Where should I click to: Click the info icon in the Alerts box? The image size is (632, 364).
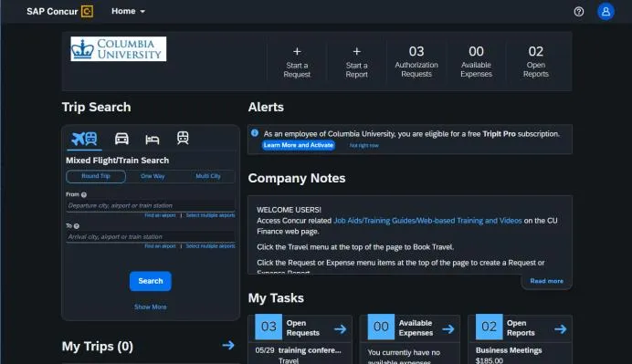click(x=255, y=133)
